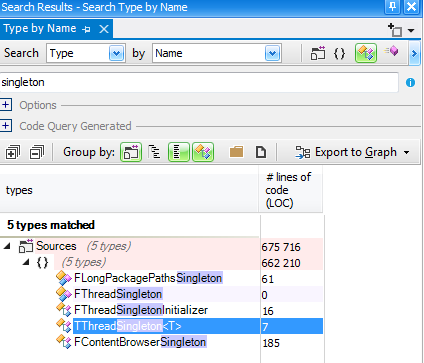The image size is (424, 363).
Task: Expand all result nodes
Action: click(x=13, y=152)
